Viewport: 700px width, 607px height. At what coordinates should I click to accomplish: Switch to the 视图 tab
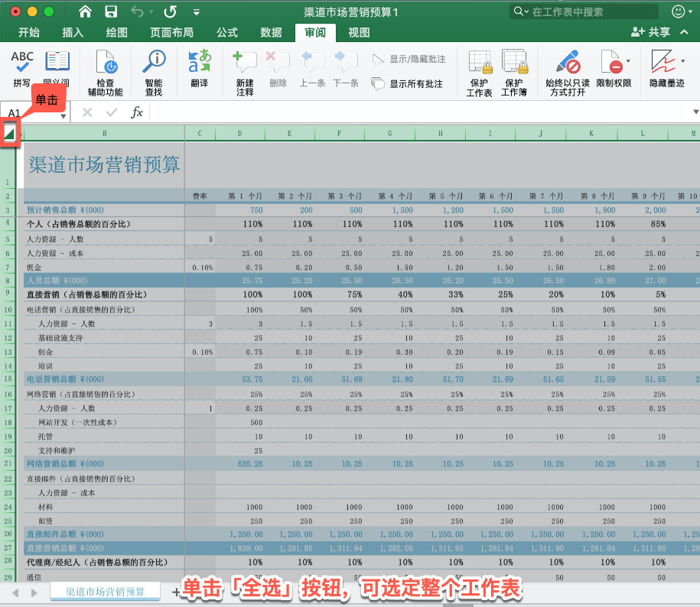tap(359, 33)
